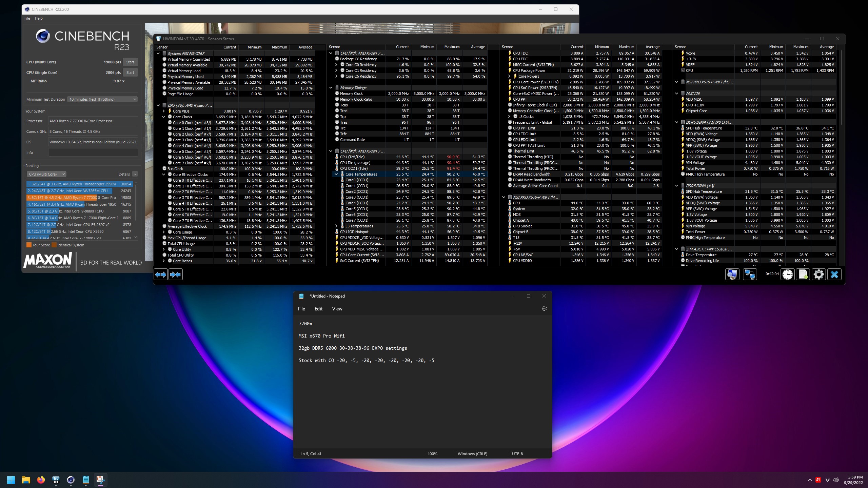Click the Cinebench Info input field
The image size is (868, 488).
tap(93, 152)
